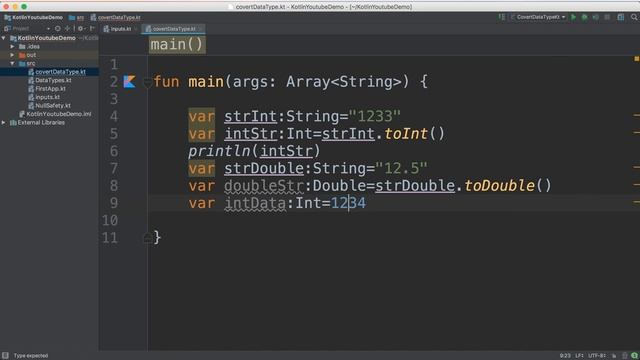This screenshot has height=360, width=640.
Task: Click the main() breadcrumb in editor
Action: pos(177,44)
